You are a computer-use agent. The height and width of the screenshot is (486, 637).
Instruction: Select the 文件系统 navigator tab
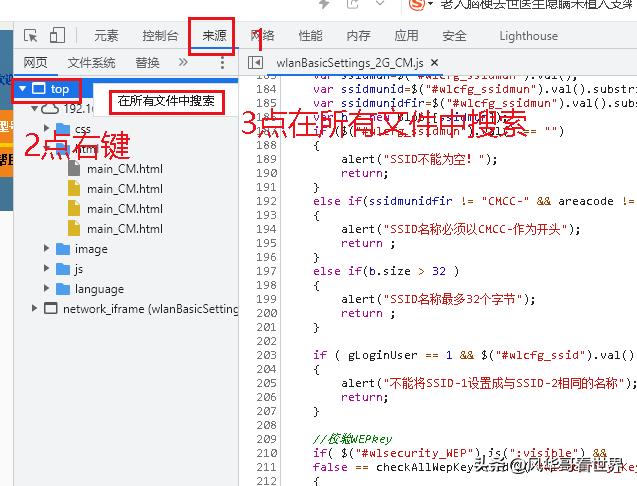[x=91, y=63]
